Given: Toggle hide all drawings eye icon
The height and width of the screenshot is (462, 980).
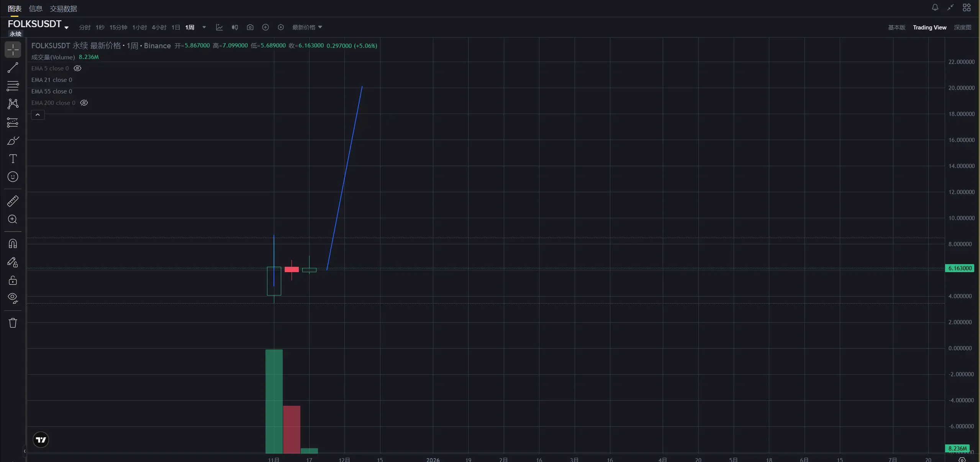Looking at the screenshot, I should (13, 298).
